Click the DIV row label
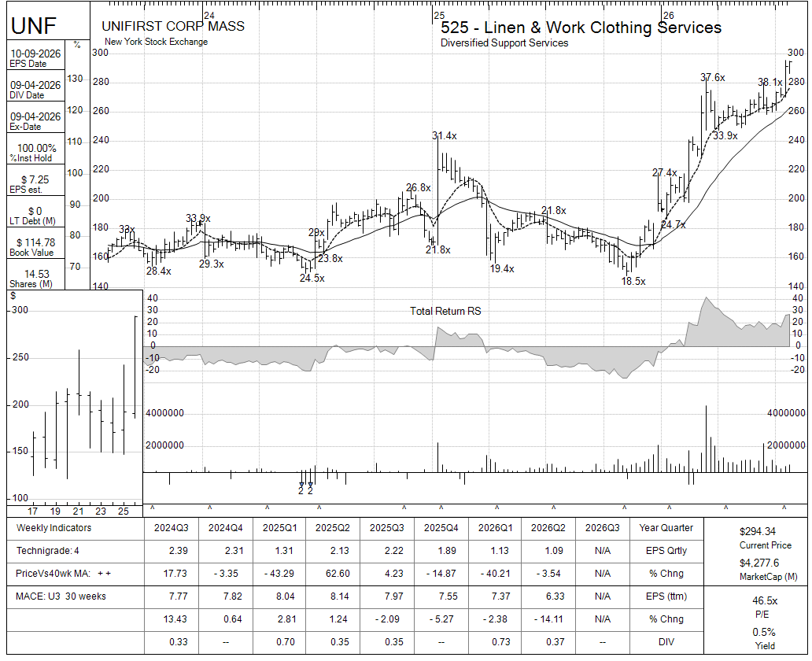 pos(666,642)
